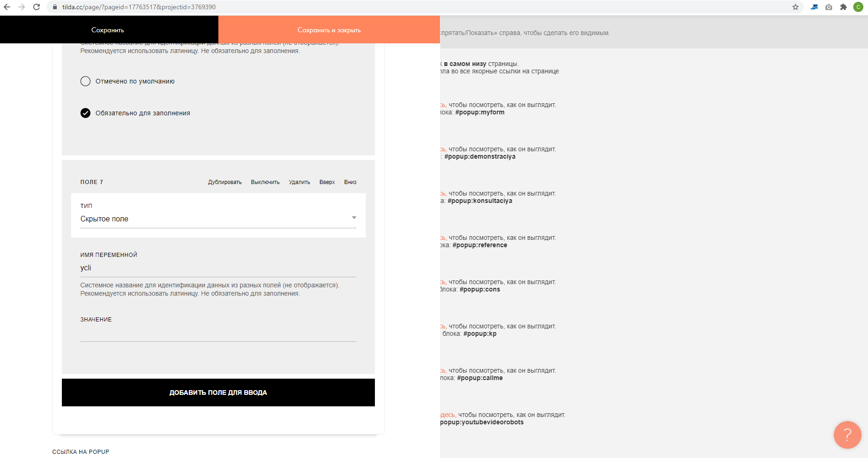
Task: Open the 'Тип' dropdown showing Скрытое поле
Action: (x=218, y=219)
